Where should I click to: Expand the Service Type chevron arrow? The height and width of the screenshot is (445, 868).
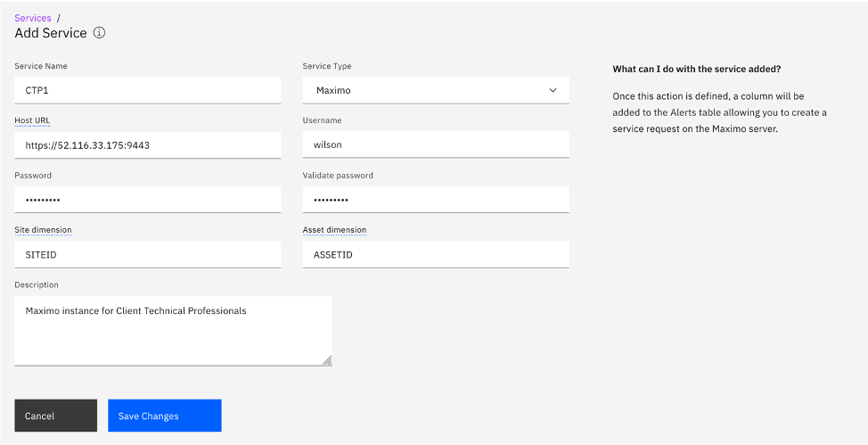(553, 90)
